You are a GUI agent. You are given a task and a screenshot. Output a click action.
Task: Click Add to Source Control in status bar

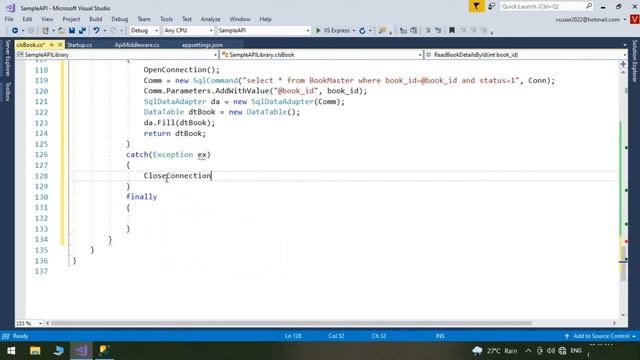coord(601,336)
